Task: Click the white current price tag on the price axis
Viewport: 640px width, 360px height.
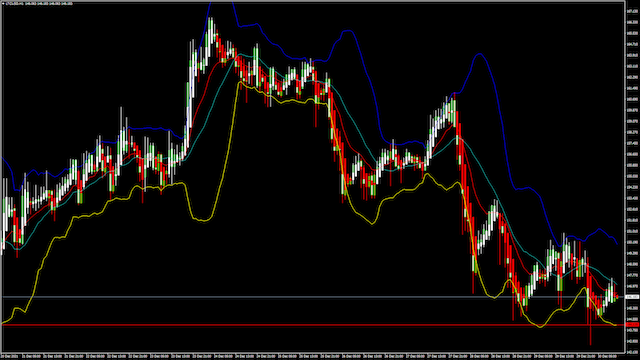Action: pos(632,297)
